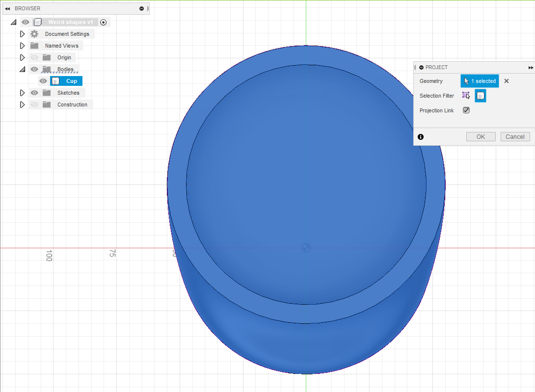The height and width of the screenshot is (392, 535).
Task: Expand the Named Views folder
Action: tap(22, 46)
